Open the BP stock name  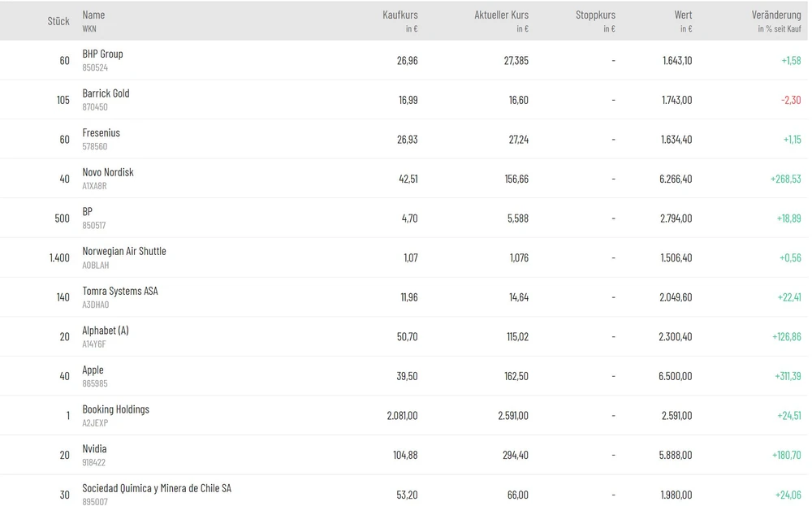[x=88, y=212]
